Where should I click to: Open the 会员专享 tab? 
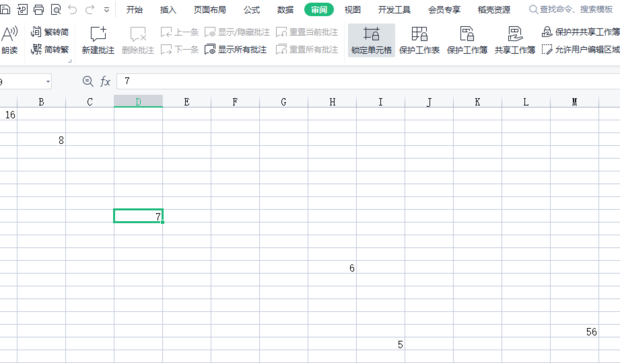click(444, 9)
